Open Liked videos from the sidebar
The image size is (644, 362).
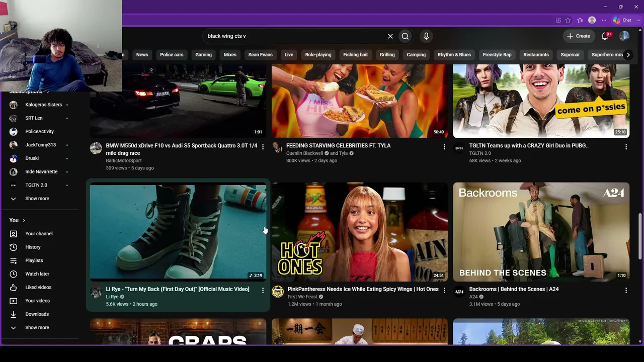click(39, 287)
